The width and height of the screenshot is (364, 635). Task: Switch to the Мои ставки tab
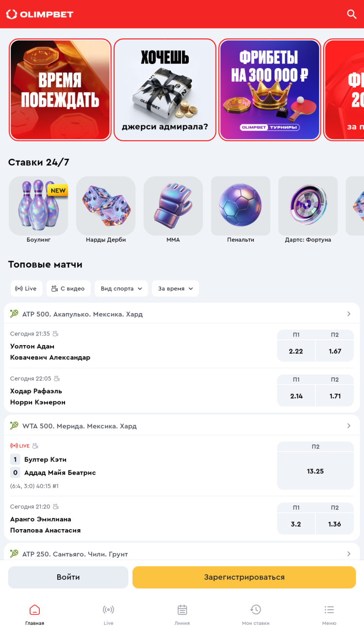[256, 615]
